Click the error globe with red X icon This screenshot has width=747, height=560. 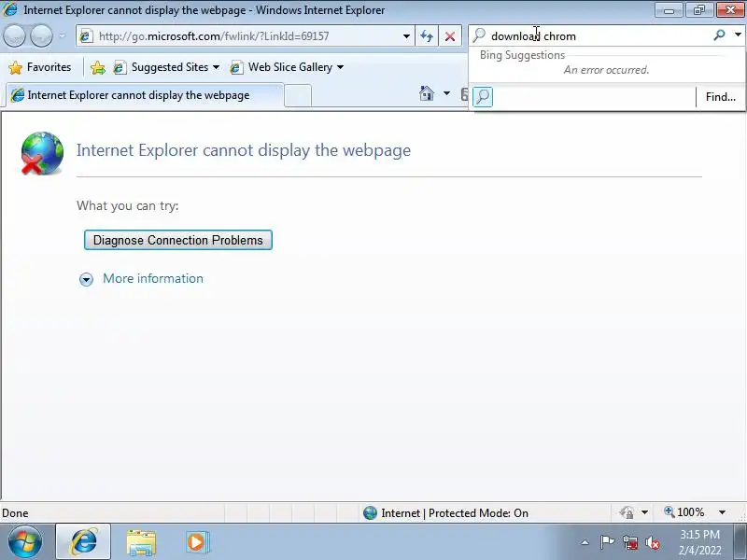(42, 153)
